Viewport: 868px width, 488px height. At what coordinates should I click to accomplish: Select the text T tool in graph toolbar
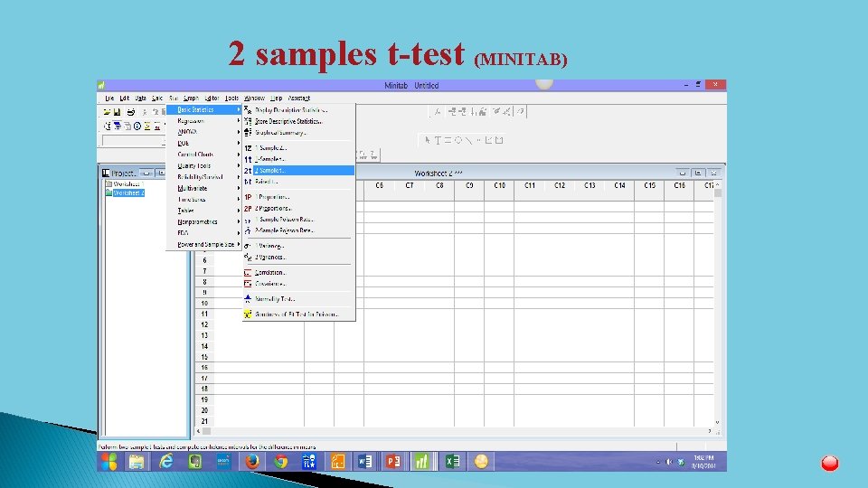pos(438,141)
